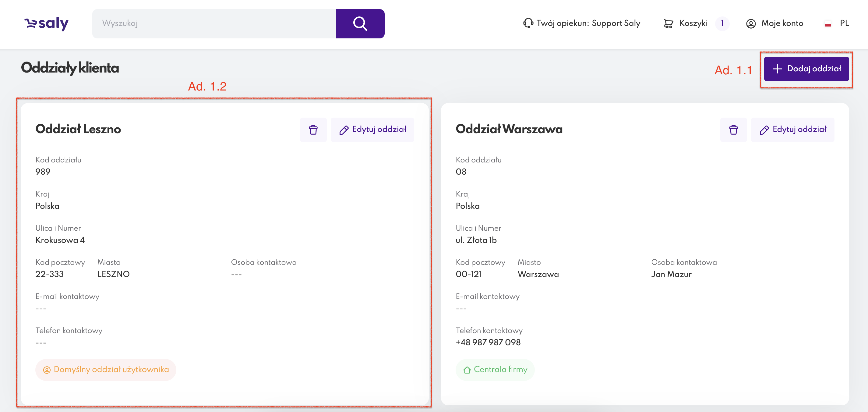868x412 pixels.
Task: Click the magnifier search button
Action: [360, 23]
